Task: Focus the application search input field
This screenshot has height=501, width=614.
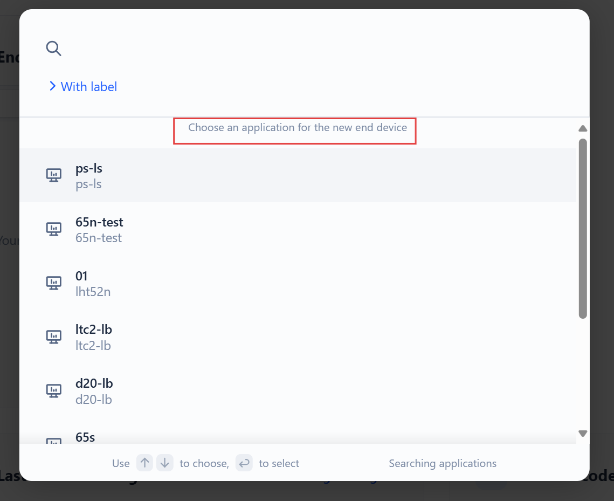Action: click(313, 49)
